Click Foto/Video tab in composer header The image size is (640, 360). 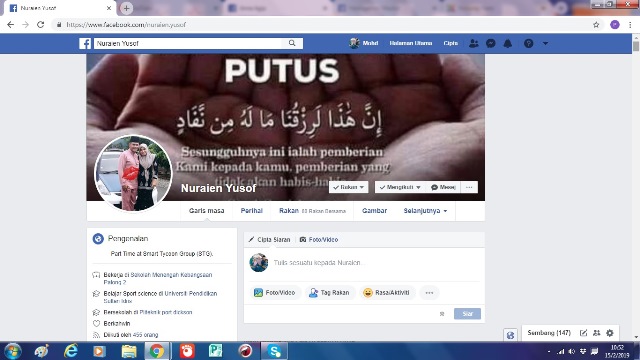[x=319, y=240]
